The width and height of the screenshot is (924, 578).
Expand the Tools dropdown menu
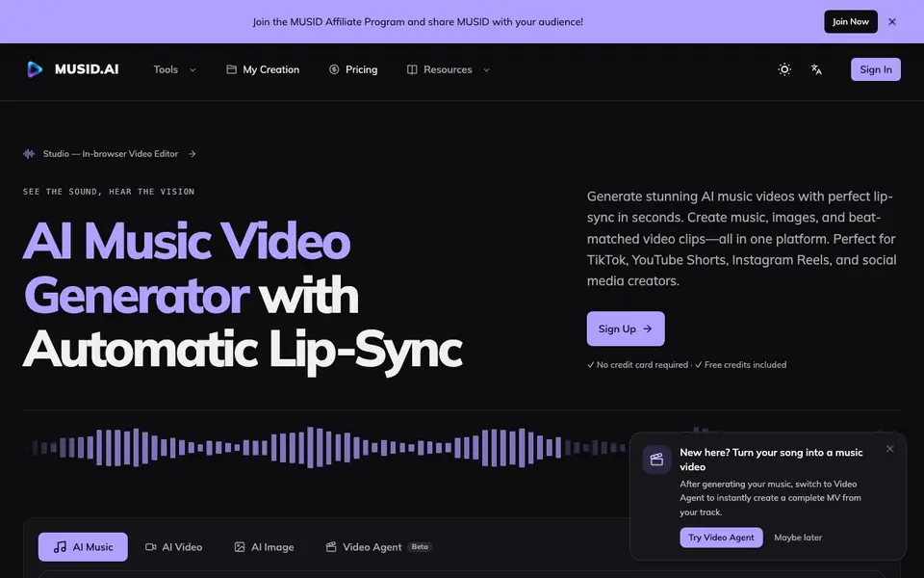(x=174, y=69)
